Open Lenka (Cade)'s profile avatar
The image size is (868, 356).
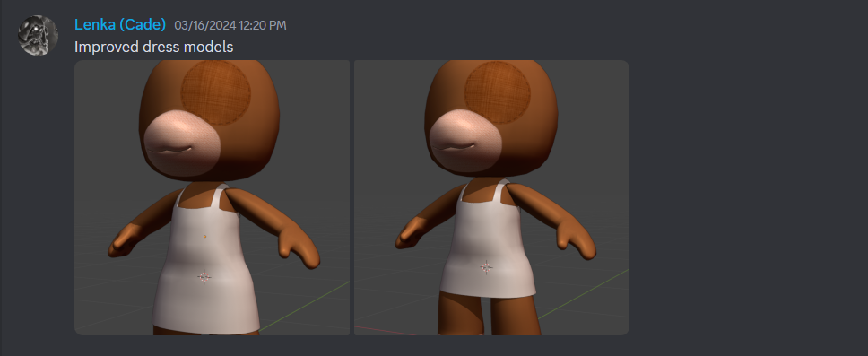[x=39, y=36]
